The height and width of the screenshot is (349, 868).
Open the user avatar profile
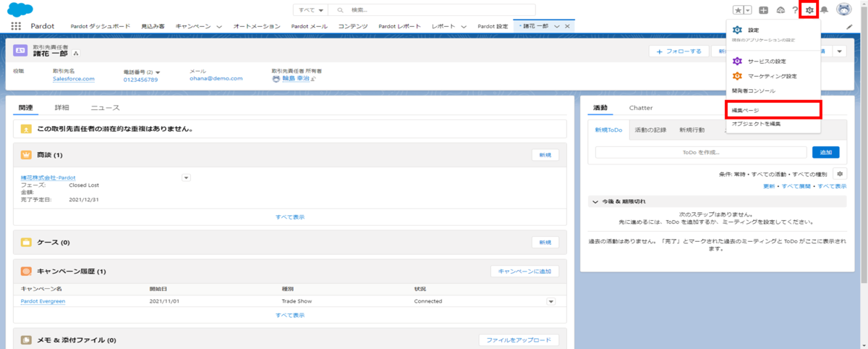pos(843,9)
